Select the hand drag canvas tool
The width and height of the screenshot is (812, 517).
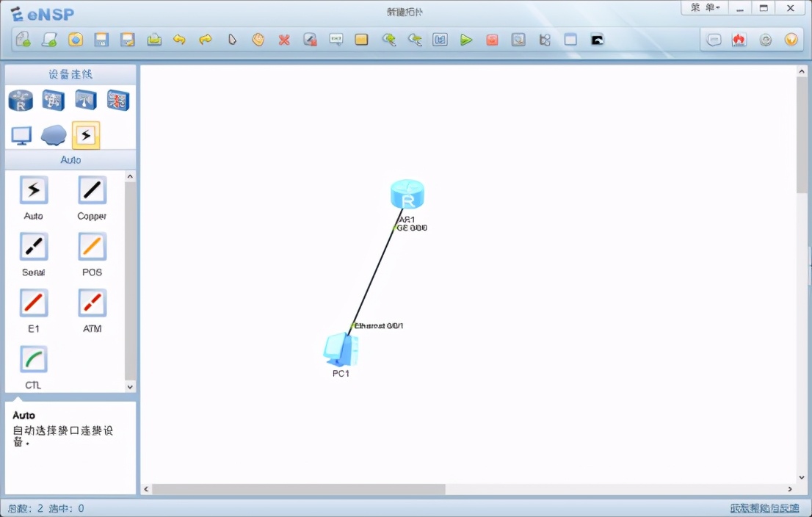coord(258,40)
